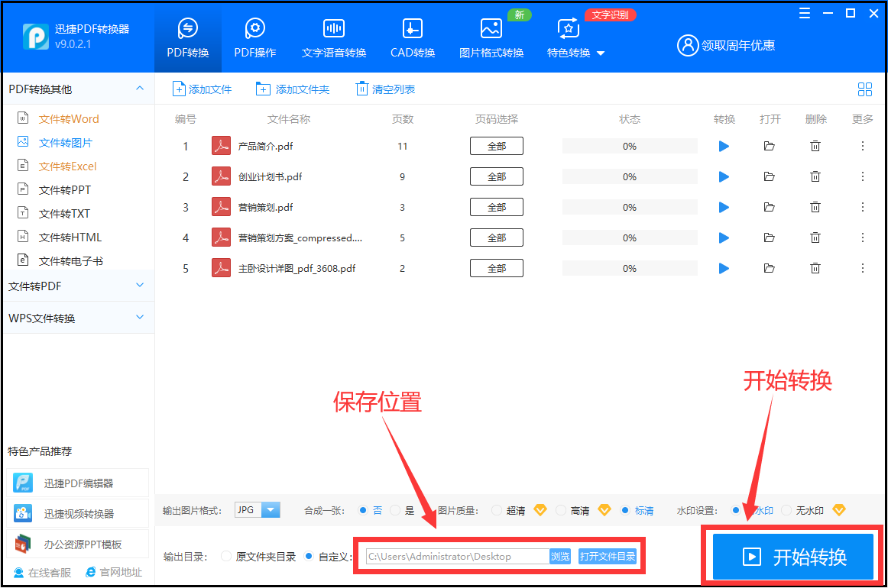Click the play icon for 营销策划.pdf
The width and height of the screenshot is (888, 588).
click(x=724, y=208)
